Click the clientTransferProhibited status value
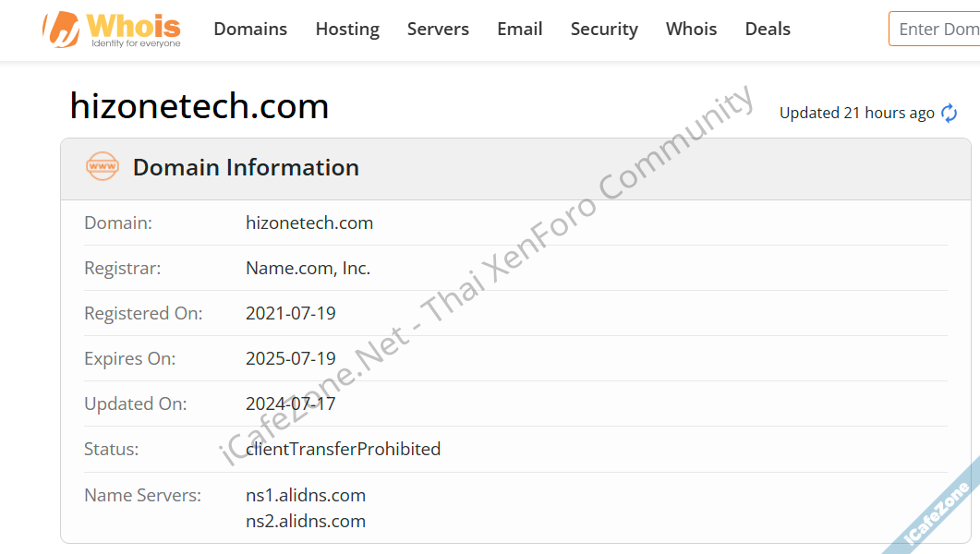This screenshot has height=554, width=980. tap(344, 450)
